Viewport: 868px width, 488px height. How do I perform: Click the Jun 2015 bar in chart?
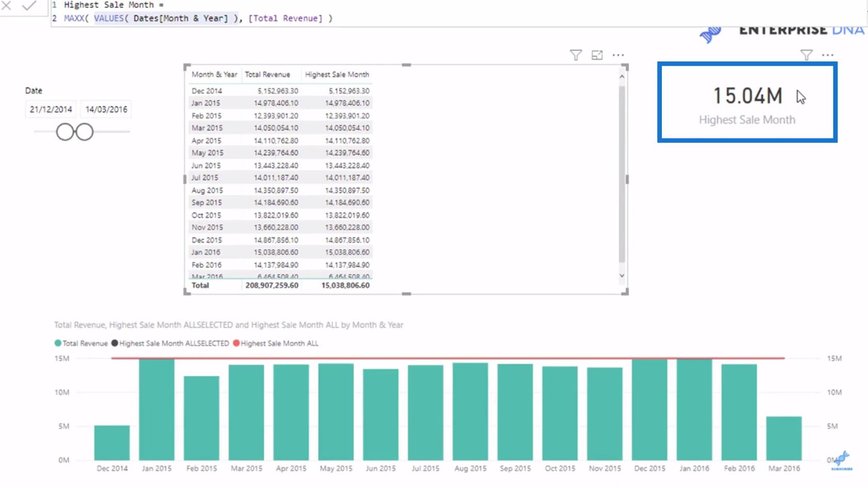[381, 415]
